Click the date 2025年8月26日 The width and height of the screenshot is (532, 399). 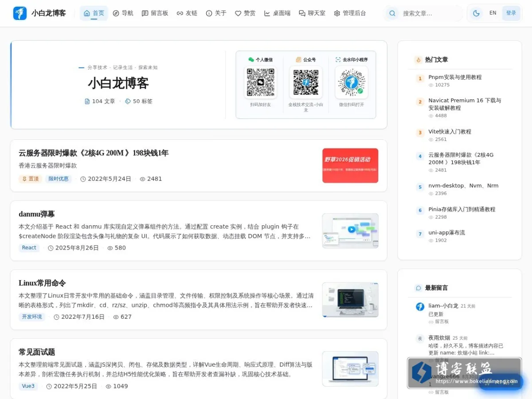pyautogui.click(x=77, y=248)
